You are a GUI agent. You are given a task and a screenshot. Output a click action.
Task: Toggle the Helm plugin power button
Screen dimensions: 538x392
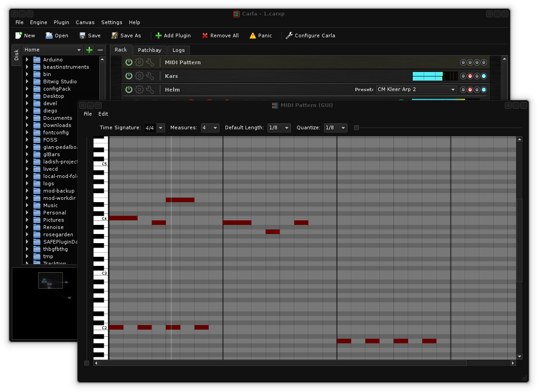129,90
